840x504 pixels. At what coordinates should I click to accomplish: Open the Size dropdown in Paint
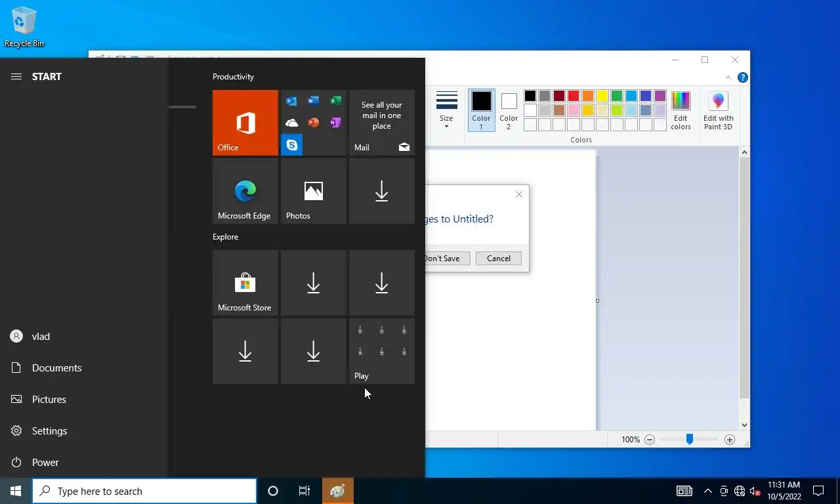point(446,110)
